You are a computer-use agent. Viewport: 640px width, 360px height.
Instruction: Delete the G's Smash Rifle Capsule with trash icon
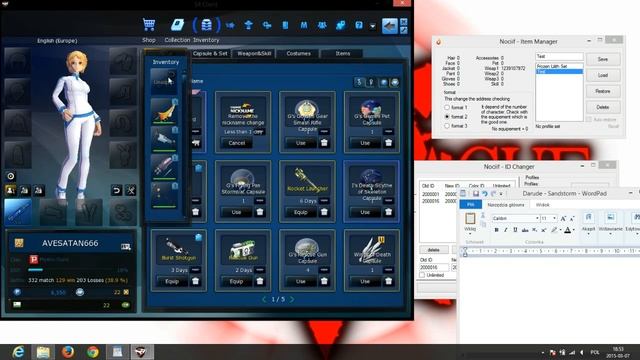(x=324, y=143)
